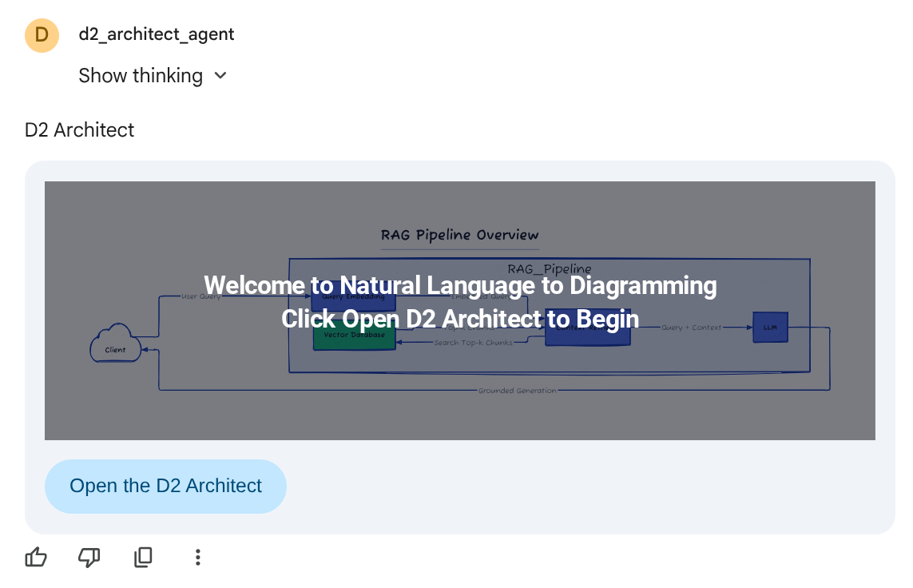Click the Click Open D2 Architect to Begin text
This screenshot has width=913, height=588.
460,319
